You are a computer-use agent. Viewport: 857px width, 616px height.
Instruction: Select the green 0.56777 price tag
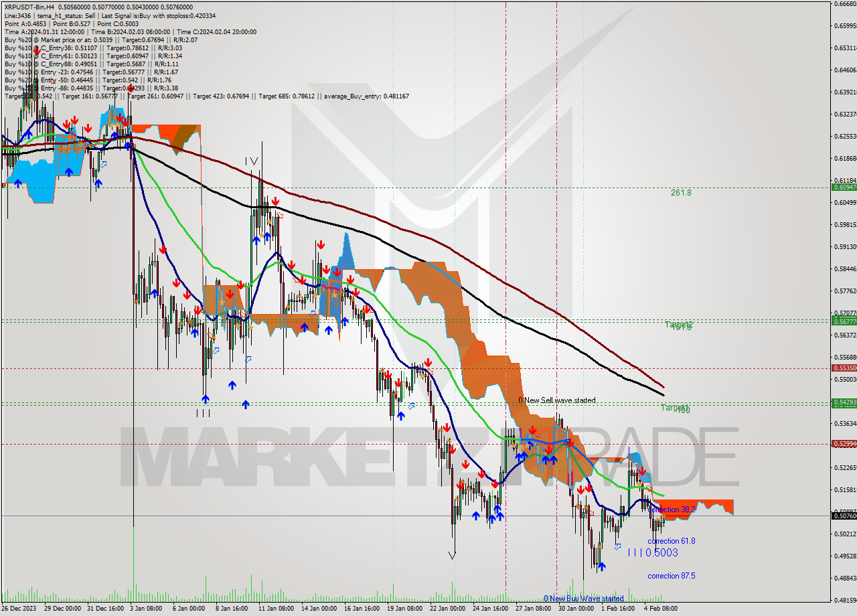point(844,321)
